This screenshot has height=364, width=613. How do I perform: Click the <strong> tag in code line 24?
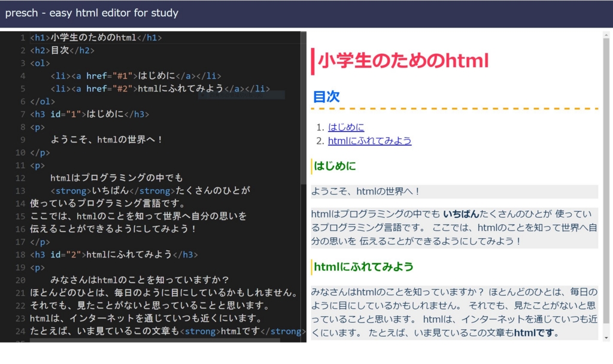[200, 331]
